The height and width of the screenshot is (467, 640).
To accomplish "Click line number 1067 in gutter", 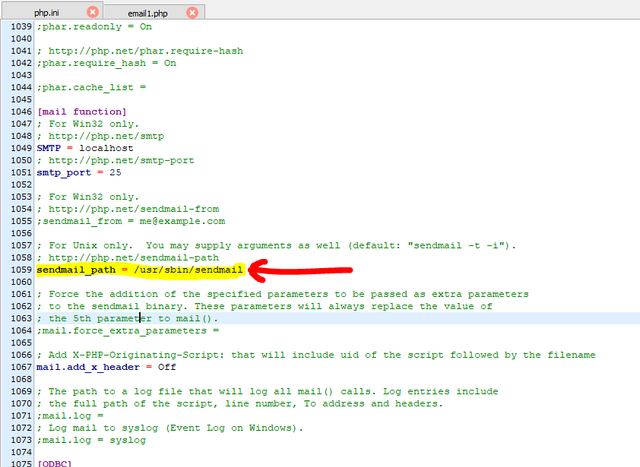I will (x=21, y=367).
